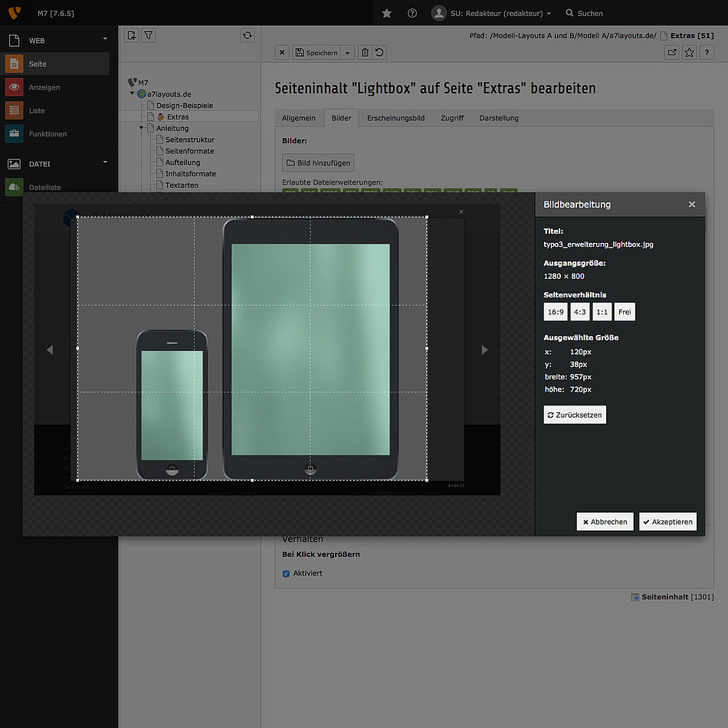Open the Seite module icon

(14, 64)
